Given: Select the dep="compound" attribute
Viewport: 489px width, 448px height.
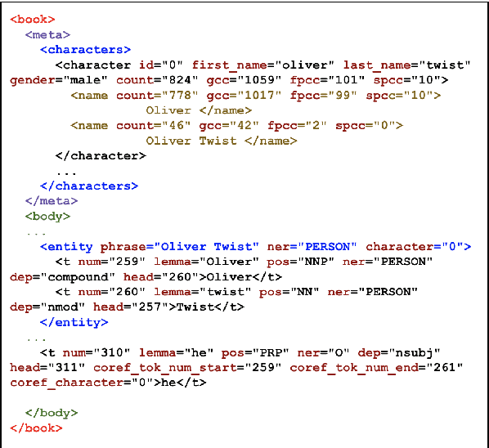Looking at the screenshot, I should point(63,277).
